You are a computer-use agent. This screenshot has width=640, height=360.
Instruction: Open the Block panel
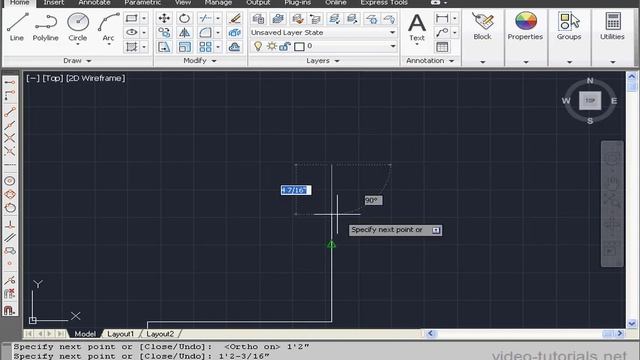click(482, 37)
